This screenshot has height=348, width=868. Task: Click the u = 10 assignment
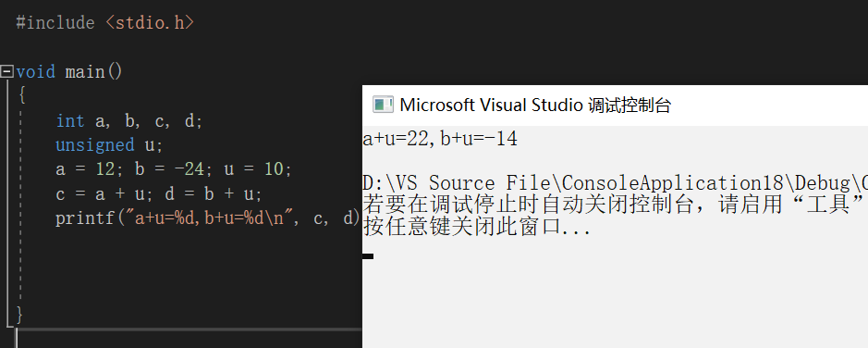257,169
